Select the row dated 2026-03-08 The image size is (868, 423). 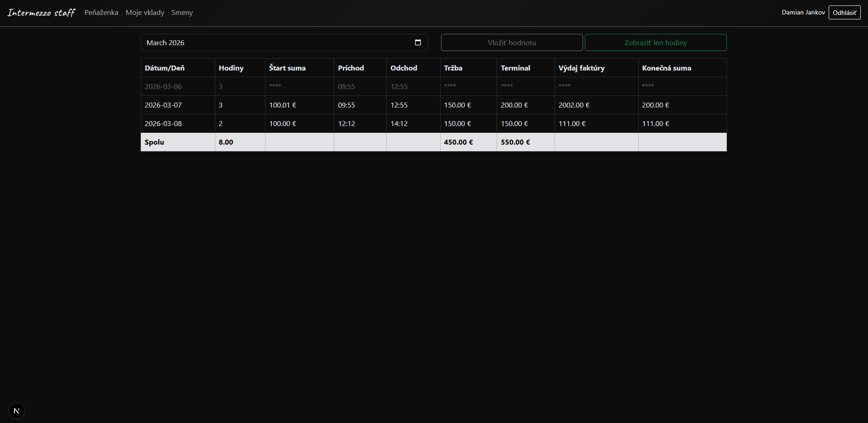coord(163,123)
